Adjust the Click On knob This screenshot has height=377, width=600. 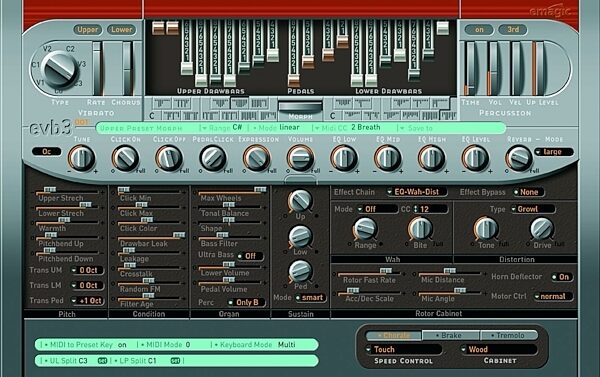pyautogui.click(x=126, y=158)
